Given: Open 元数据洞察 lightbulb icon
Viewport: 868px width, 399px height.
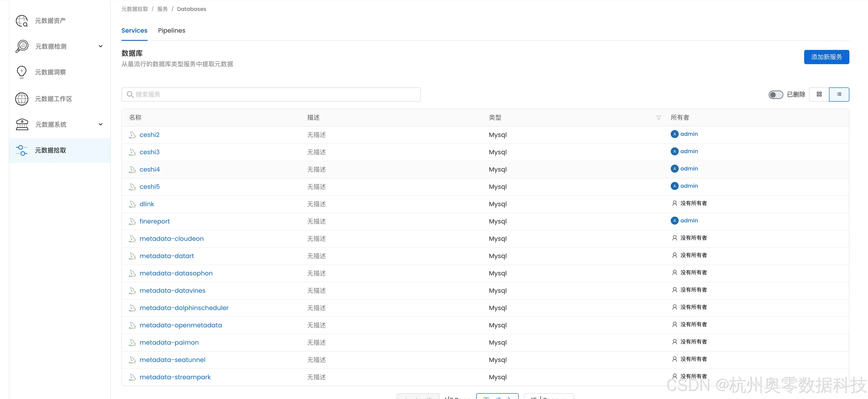Looking at the screenshot, I should coord(22,72).
